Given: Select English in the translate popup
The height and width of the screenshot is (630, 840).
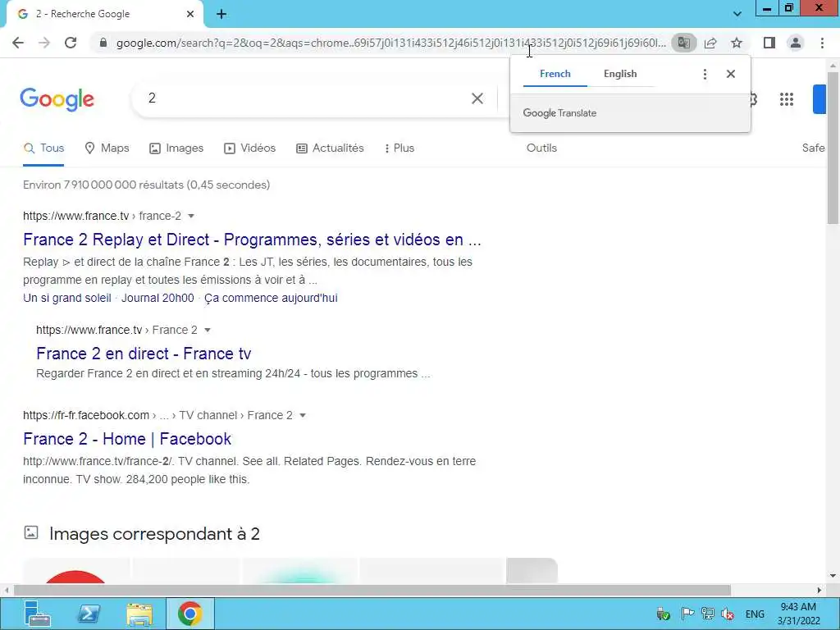Looking at the screenshot, I should [620, 74].
